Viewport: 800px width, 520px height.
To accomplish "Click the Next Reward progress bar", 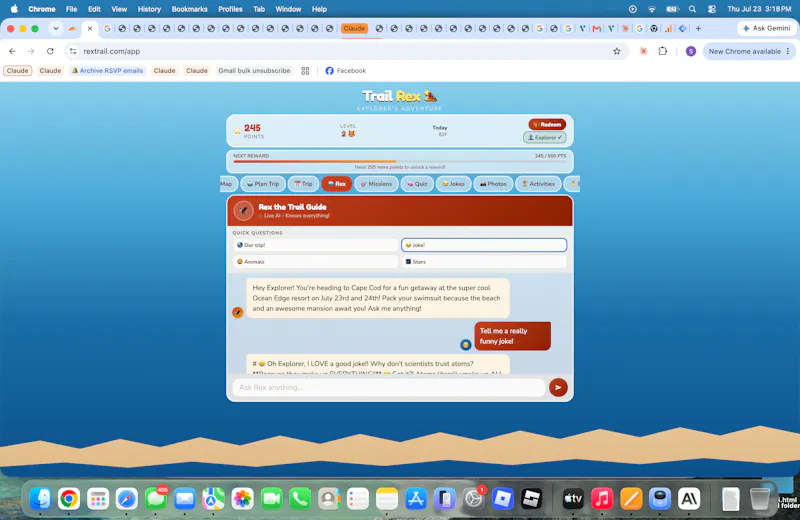I will 399,161.
